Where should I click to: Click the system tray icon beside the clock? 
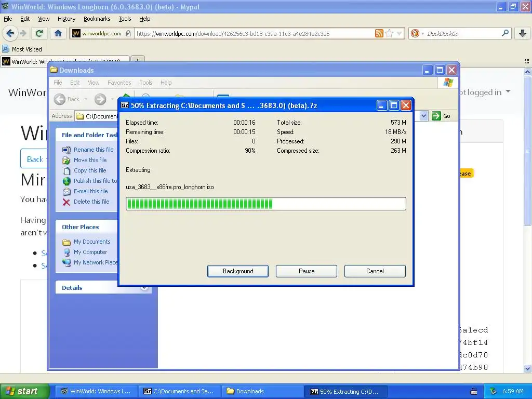point(494,391)
